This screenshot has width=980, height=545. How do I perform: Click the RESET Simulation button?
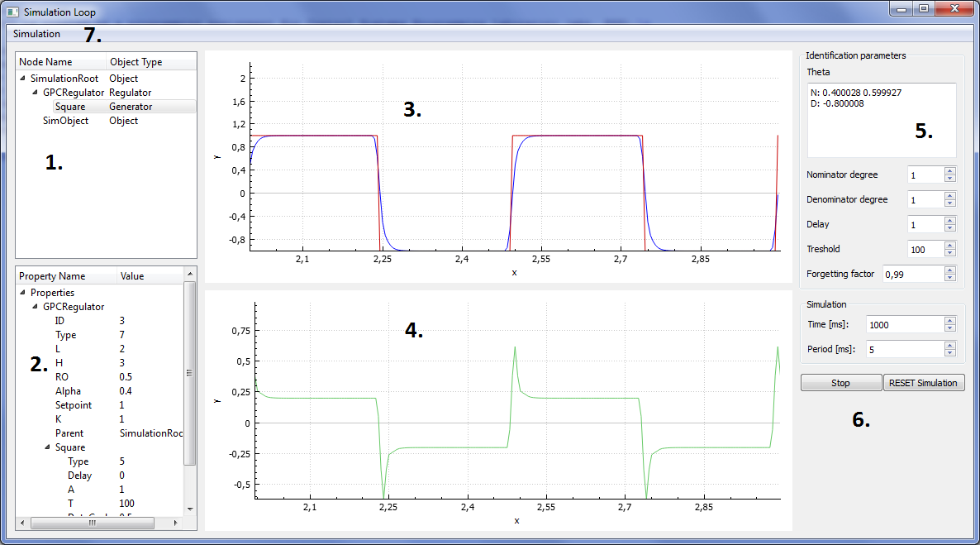coord(923,383)
